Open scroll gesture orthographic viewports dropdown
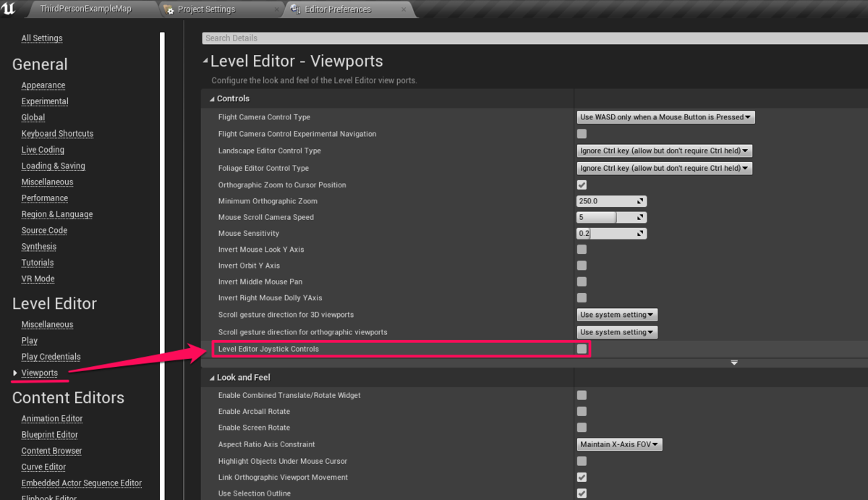 tap(617, 332)
